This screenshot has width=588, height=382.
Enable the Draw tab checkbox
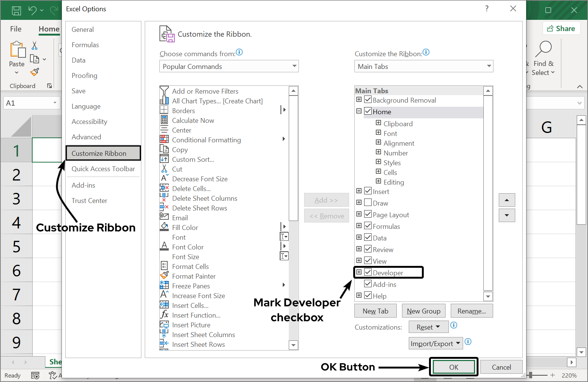pyautogui.click(x=368, y=203)
